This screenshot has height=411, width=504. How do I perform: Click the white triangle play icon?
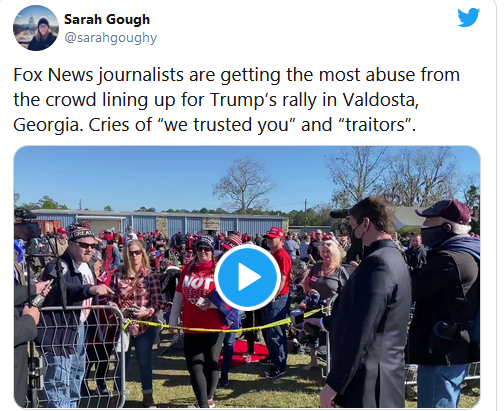pyautogui.click(x=249, y=277)
